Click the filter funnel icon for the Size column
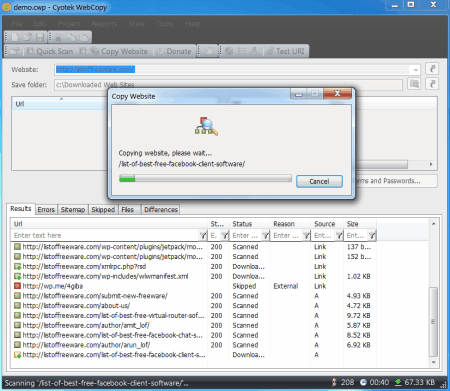 [x=372, y=236]
